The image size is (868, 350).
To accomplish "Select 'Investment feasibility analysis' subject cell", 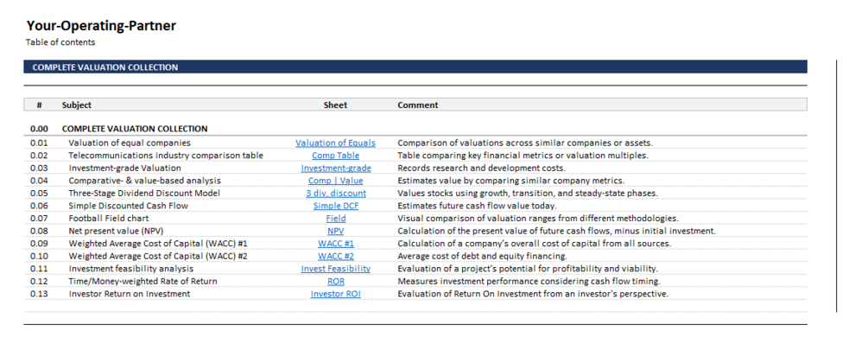I will (131, 269).
